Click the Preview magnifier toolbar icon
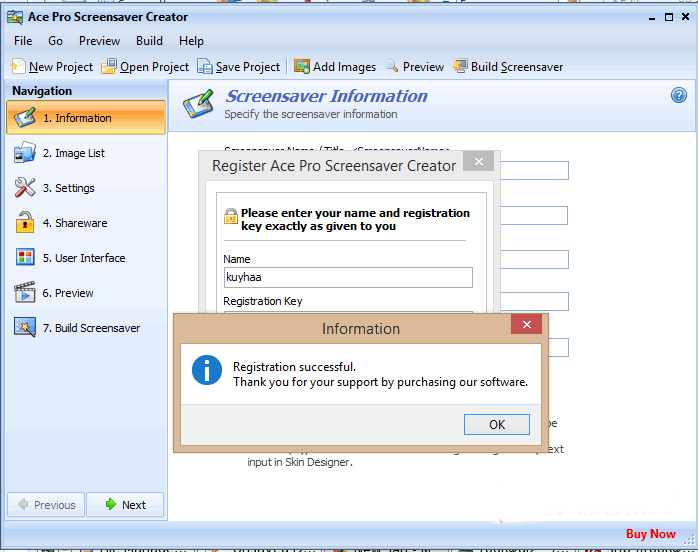 pos(391,66)
